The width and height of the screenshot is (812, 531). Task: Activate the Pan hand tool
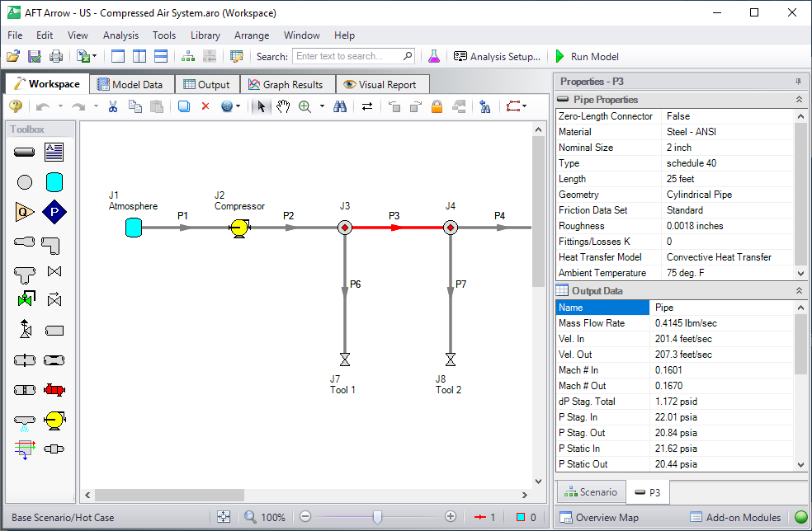coord(283,106)
